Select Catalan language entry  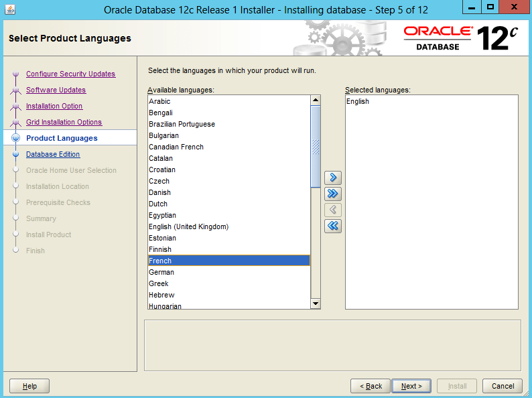(x=229, y=158)
